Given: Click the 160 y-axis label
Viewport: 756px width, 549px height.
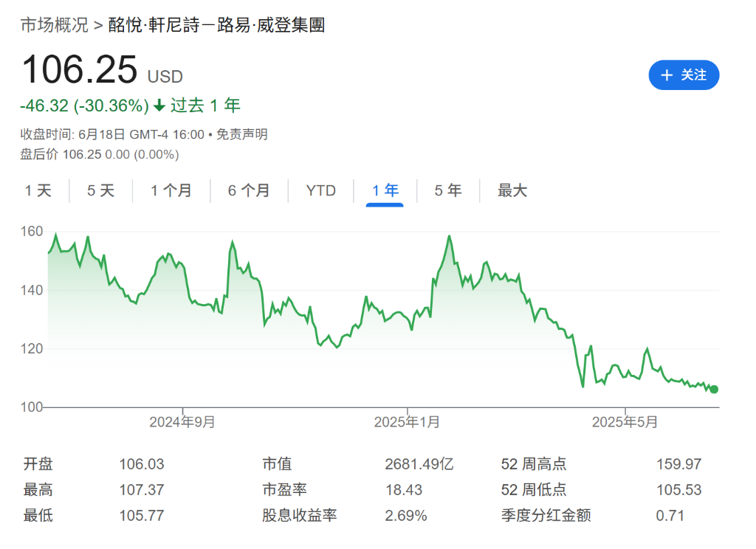Looking at the screenshot, I should point(32,232).
